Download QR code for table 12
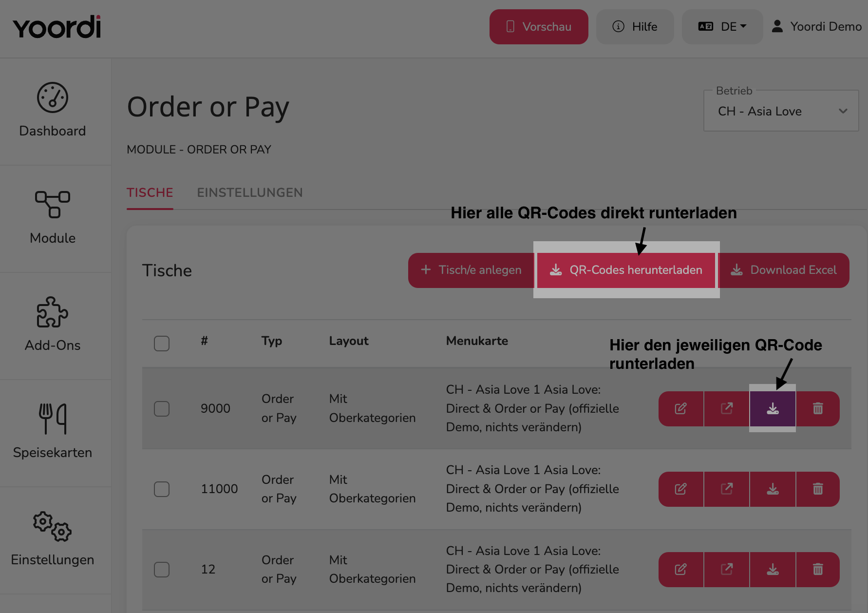868x613 pixels. coord(773,569)
